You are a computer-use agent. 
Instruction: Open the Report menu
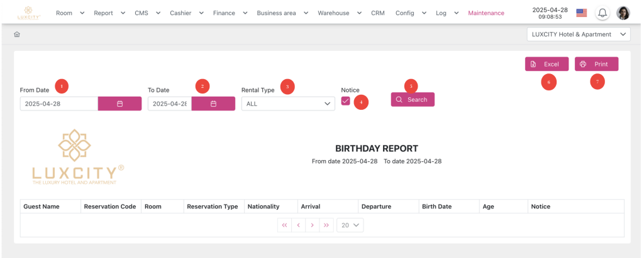[x=109, y=13]
